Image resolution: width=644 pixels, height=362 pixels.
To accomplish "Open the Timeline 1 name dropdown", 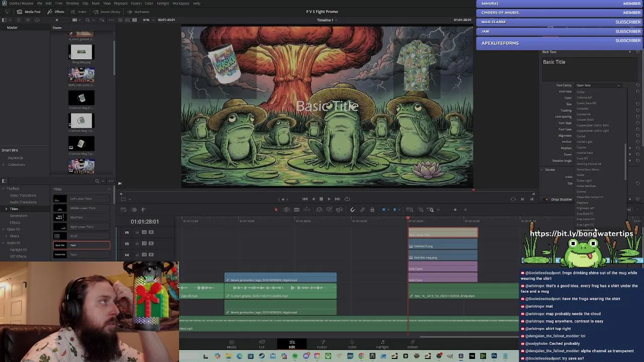I will [327, 20].
